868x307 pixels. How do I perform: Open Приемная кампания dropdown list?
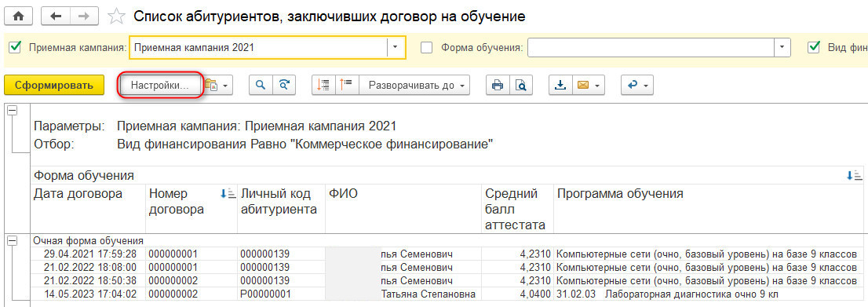tap(396, 48)
